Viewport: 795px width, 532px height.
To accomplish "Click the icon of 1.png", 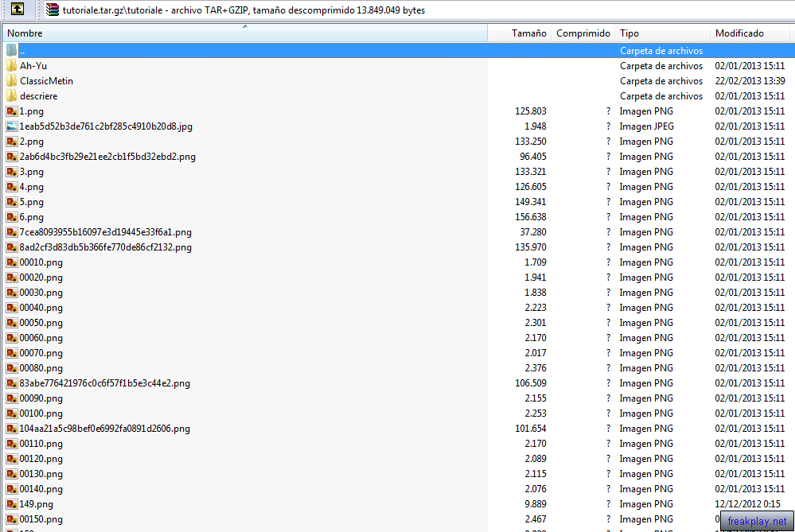I will (x=12, y=111).
